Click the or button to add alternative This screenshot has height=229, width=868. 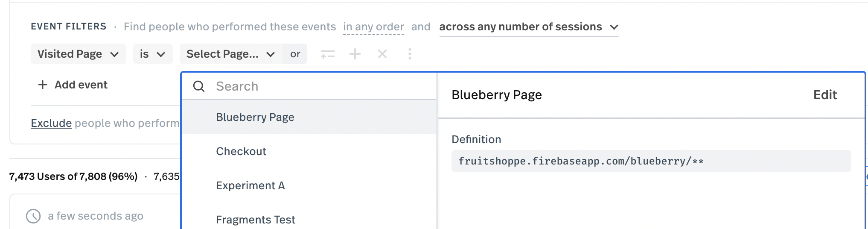pos(295,54)
